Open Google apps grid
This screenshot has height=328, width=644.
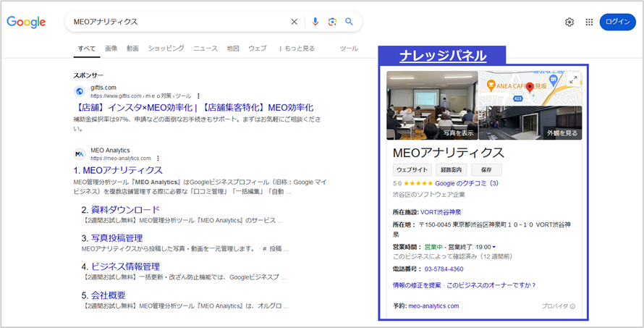point(589,22)
